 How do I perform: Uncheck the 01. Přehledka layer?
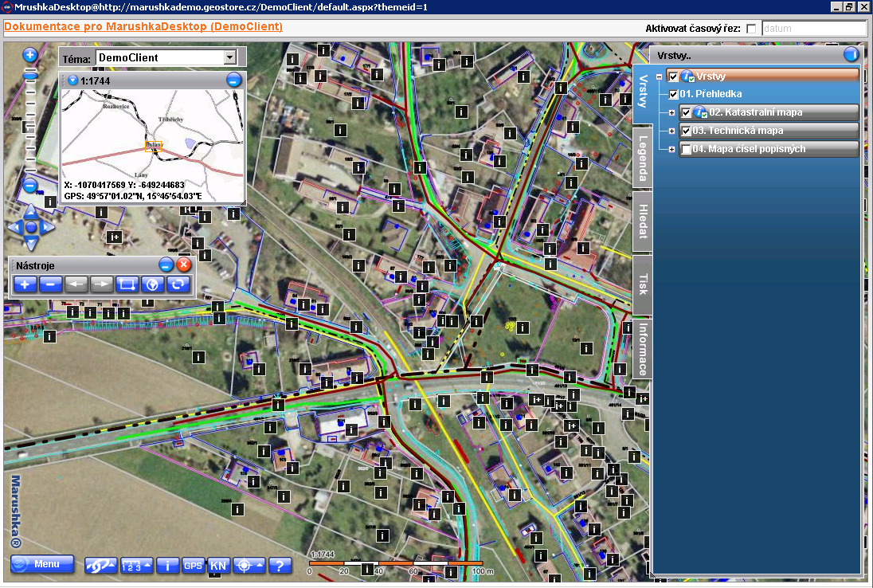pos(674,94)
